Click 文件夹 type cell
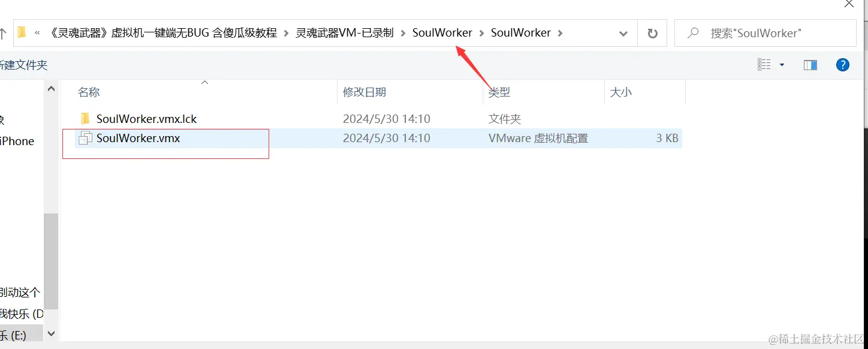Screen dimensions: 868x349 pyautogui.click(x=505, y=119)
